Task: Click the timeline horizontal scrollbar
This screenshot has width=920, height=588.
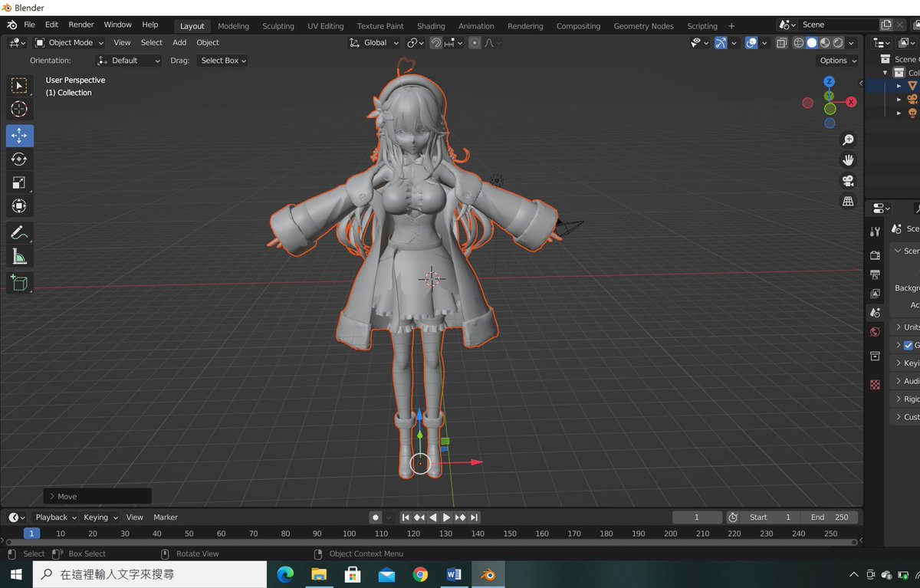Action: coord(431,542)
